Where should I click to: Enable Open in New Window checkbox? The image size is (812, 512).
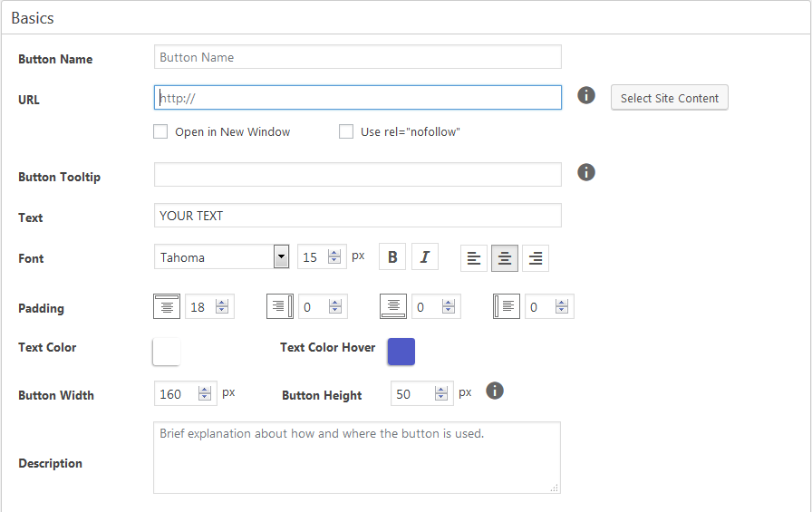point(160,131)
